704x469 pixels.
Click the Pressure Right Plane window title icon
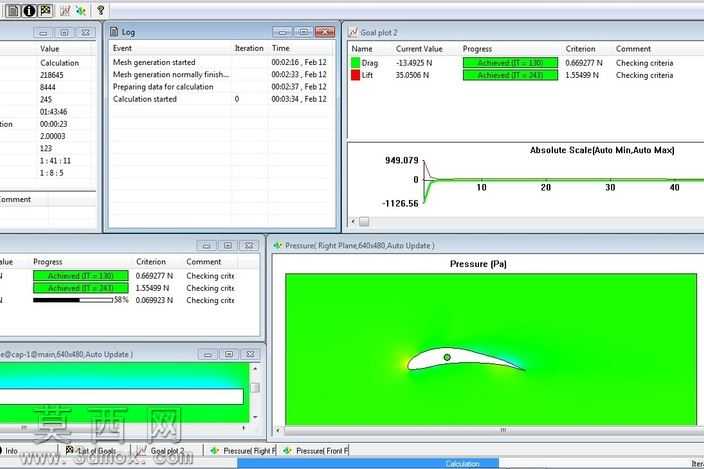tap(278, 245)
